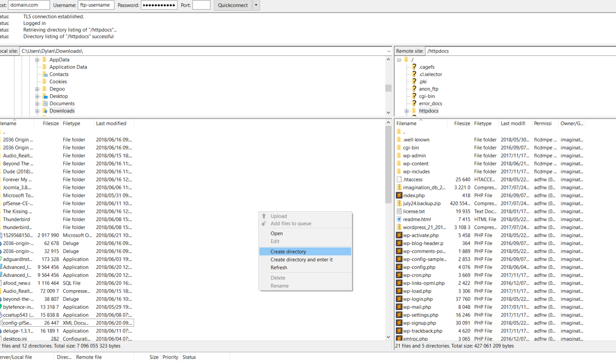Click the index.php PHP file icon
The height and width of the screenshot is (364, 616).
[399, 195]
